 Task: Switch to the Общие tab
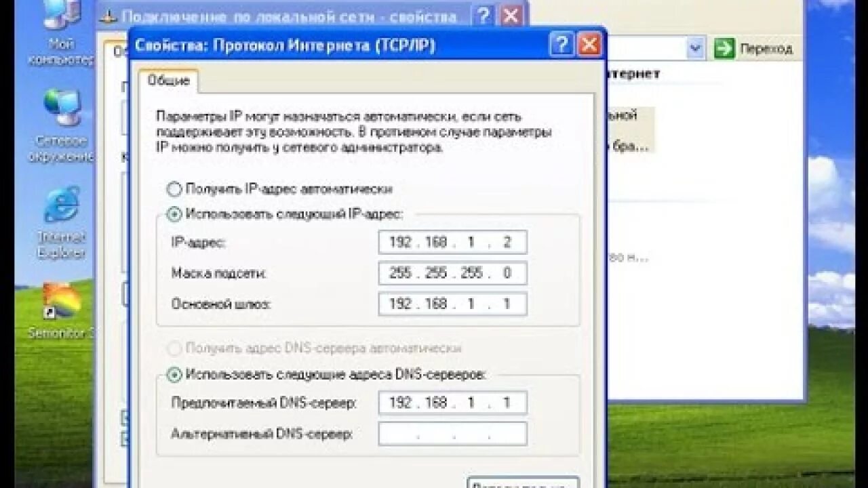(169, 81)
